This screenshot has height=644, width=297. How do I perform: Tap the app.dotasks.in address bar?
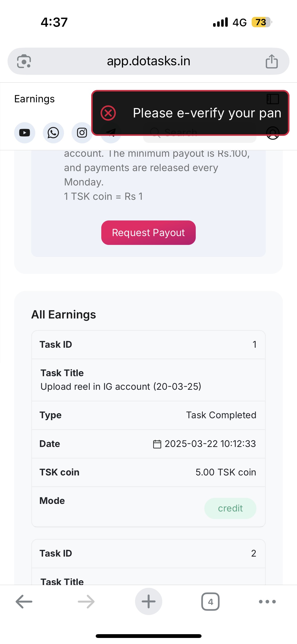point(148,61)
